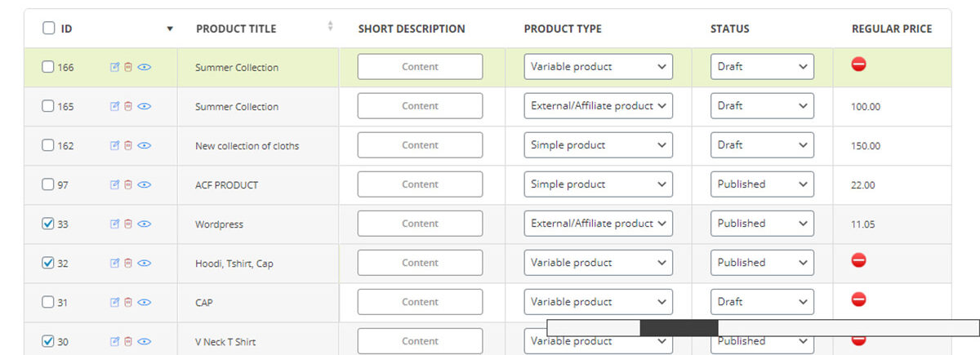Image resolution: width=980 pixels, height=355 pixels.
Task: Click the delete trash icon for product 165
Action: (128, 107)
